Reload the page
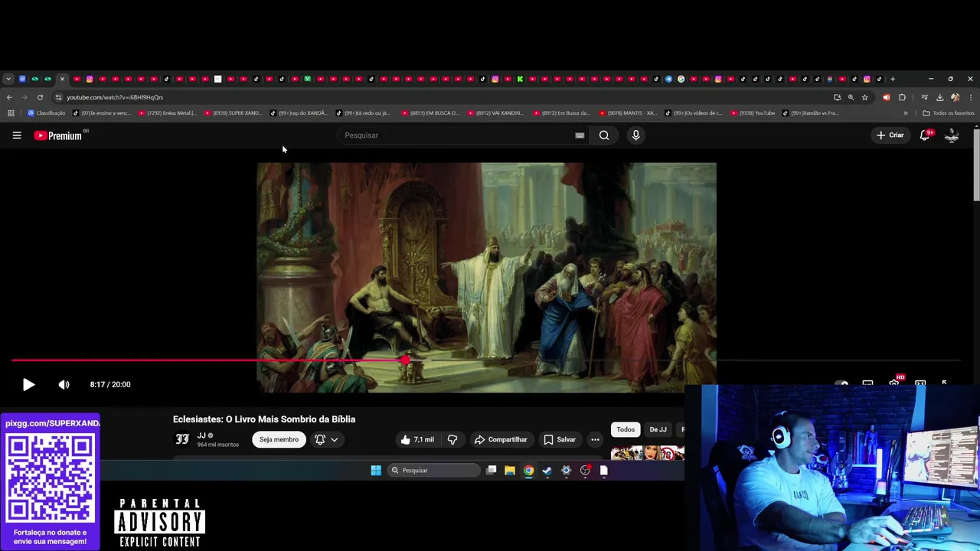The height and width of the screenshot is (551, 980). 40,97
